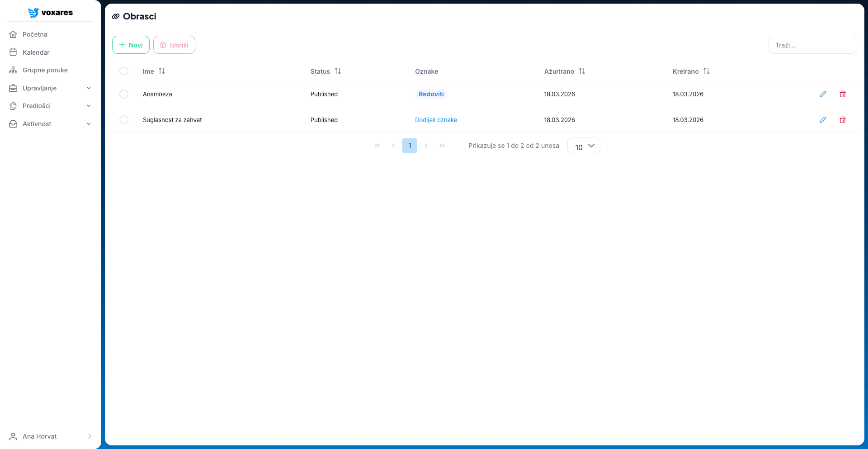The height and width of the screenshot is (449, 868).
Task: Focus the Traži search field
Action: (812, 45)
